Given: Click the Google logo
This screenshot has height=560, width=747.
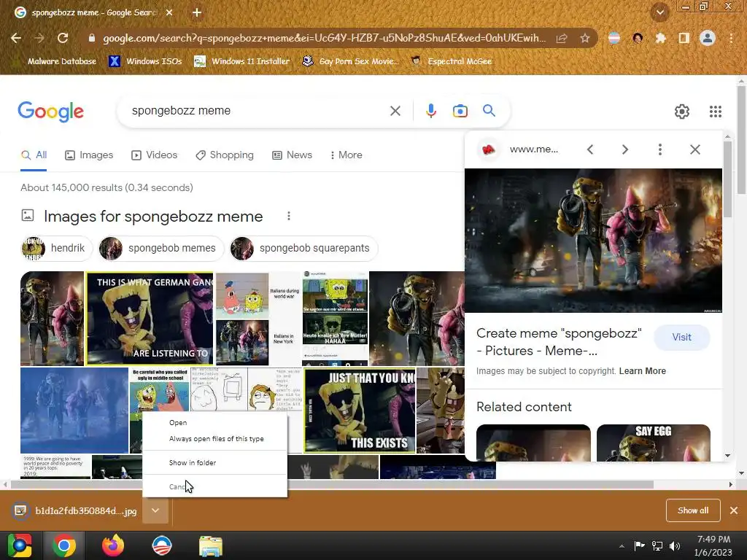Looking at the screenshot, I should 50,112.
